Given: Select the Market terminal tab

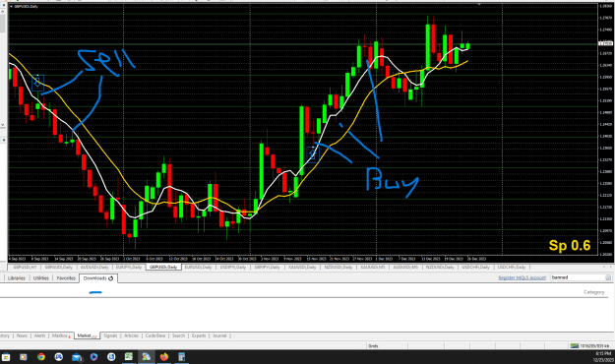Looking at the screenshot, I should [x=87, y=335].
